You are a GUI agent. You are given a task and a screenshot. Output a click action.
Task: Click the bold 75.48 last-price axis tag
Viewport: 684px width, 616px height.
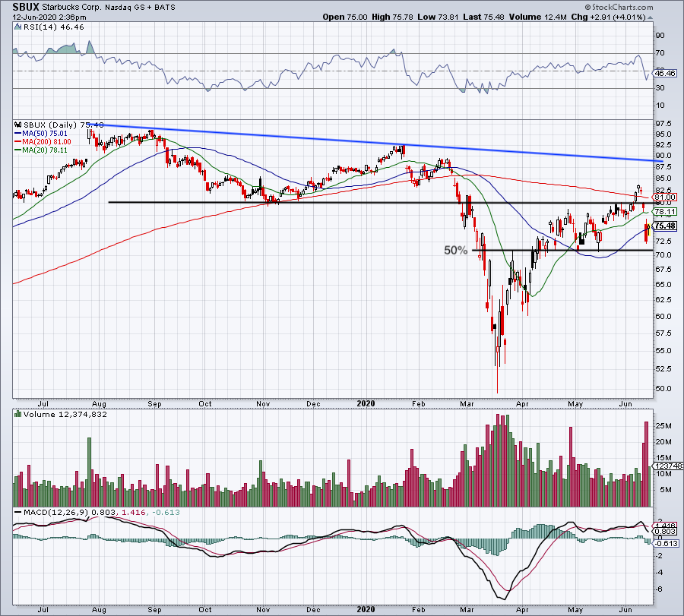click(x=665, y=226)
